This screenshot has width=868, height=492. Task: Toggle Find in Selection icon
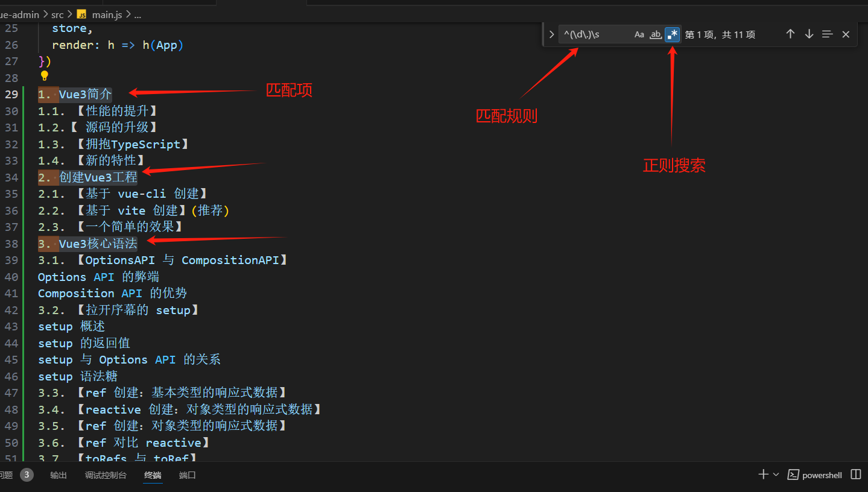[x=828, y=34]
